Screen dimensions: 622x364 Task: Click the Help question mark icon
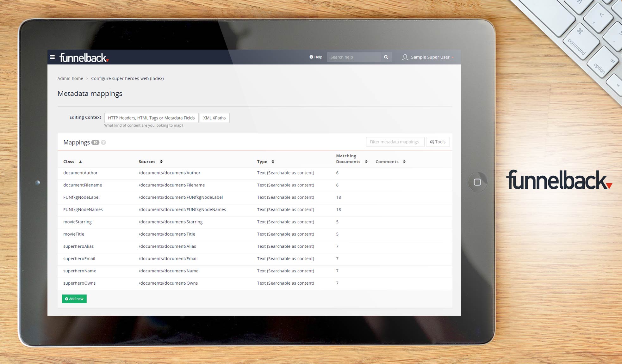coord(311,57)
